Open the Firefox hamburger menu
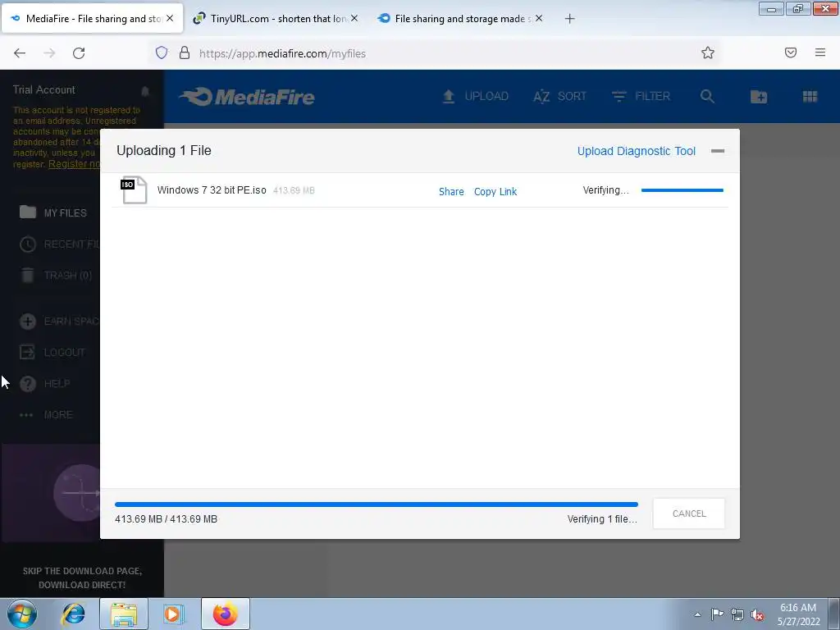The image size is (840, 630). tap(820, 52)
